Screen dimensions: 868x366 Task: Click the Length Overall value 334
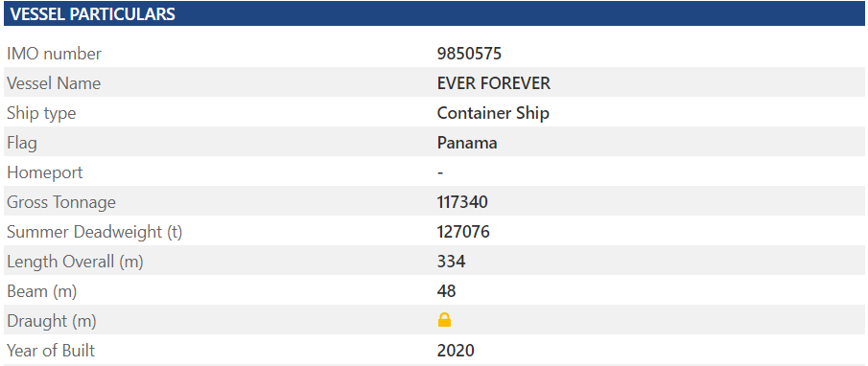pyautogui.click(x=451, y=262)
